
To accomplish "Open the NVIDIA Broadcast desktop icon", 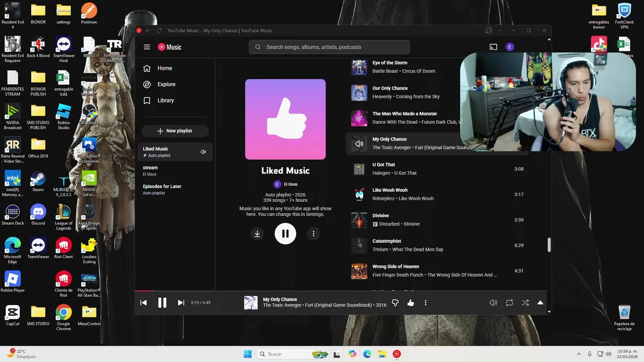I will coord(13,117).
